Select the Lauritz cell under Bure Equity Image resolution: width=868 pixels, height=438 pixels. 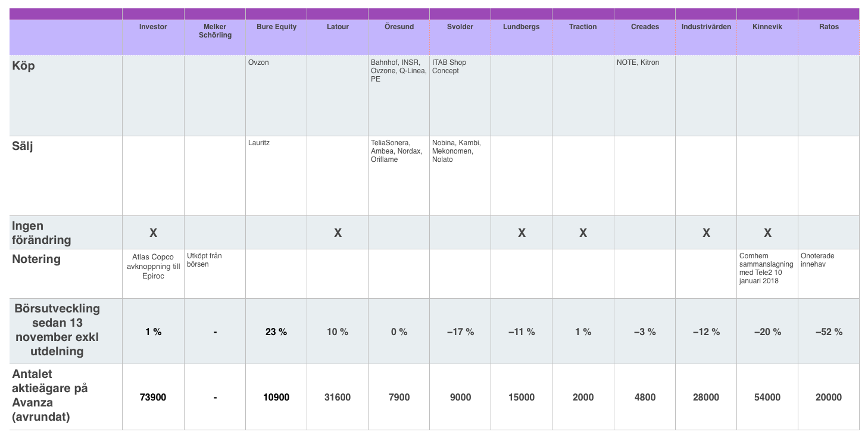(259, 143)
